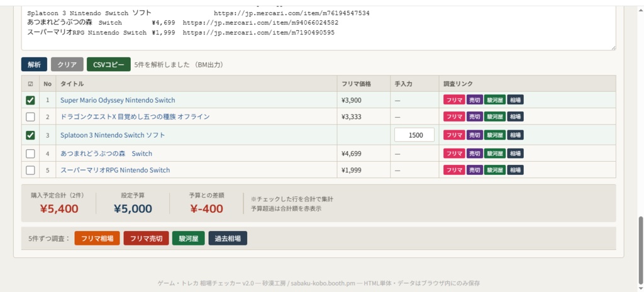The image size is (644, 292).
Task: Click 駿河屋 tag for ドラゴンクエストX row
Action: [x=495, y=117]
